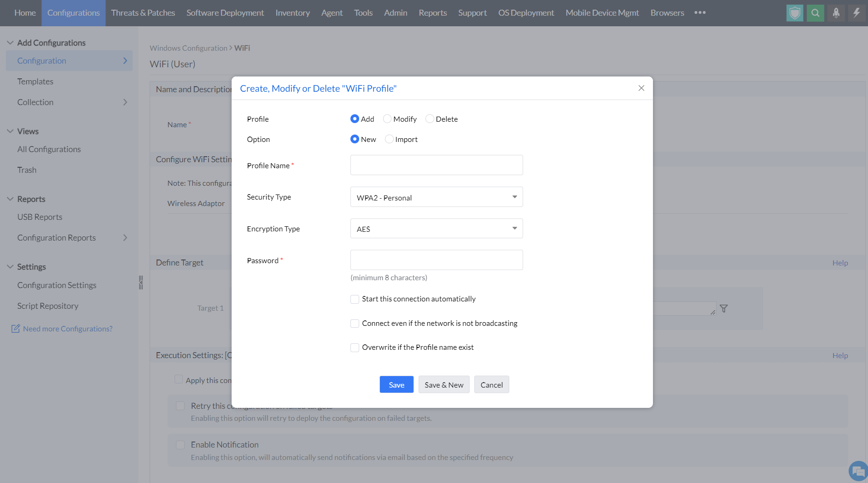Open the Encryption Type dropdown

(436, 229)
